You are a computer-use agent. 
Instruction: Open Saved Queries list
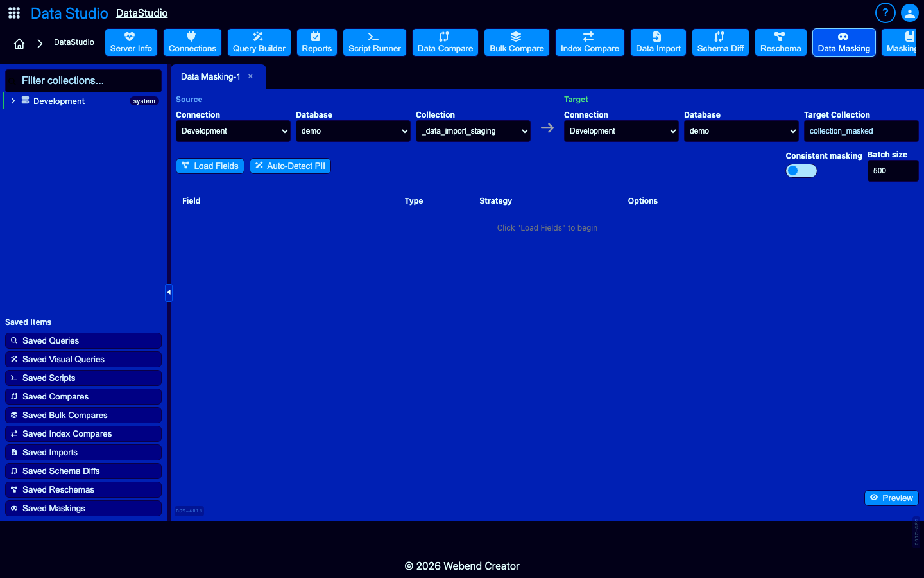83,340
